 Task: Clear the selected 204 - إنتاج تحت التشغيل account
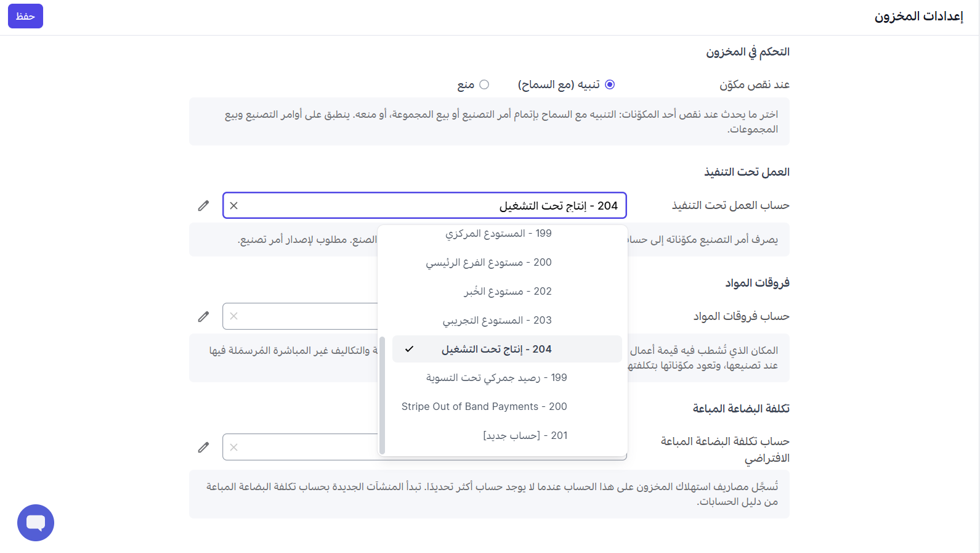pyautogui.click(x=233, y=205)
